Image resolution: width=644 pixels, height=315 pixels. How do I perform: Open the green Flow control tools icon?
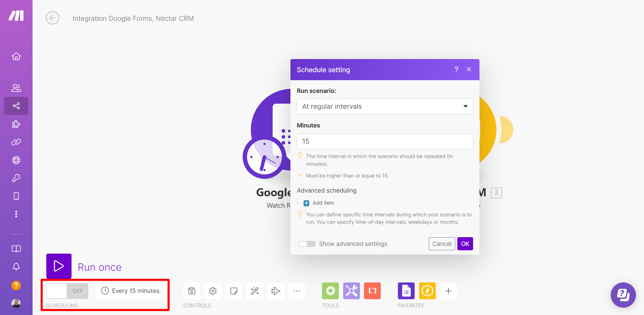[x=330, y=291]
